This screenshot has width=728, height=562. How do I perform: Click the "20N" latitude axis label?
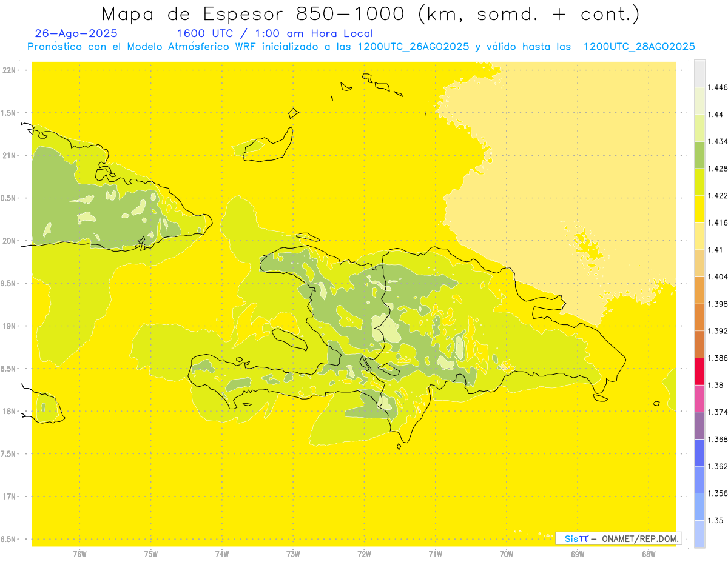click(x=10, y=241)
